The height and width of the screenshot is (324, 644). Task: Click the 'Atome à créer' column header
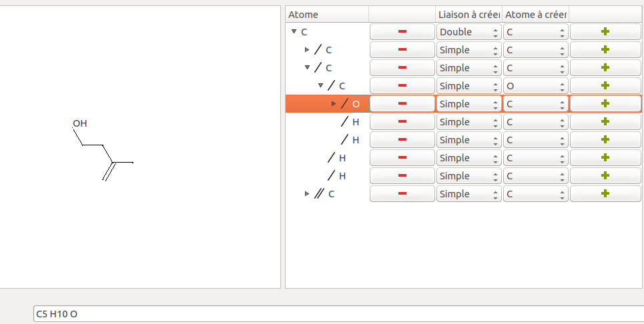tap(535, 15)
